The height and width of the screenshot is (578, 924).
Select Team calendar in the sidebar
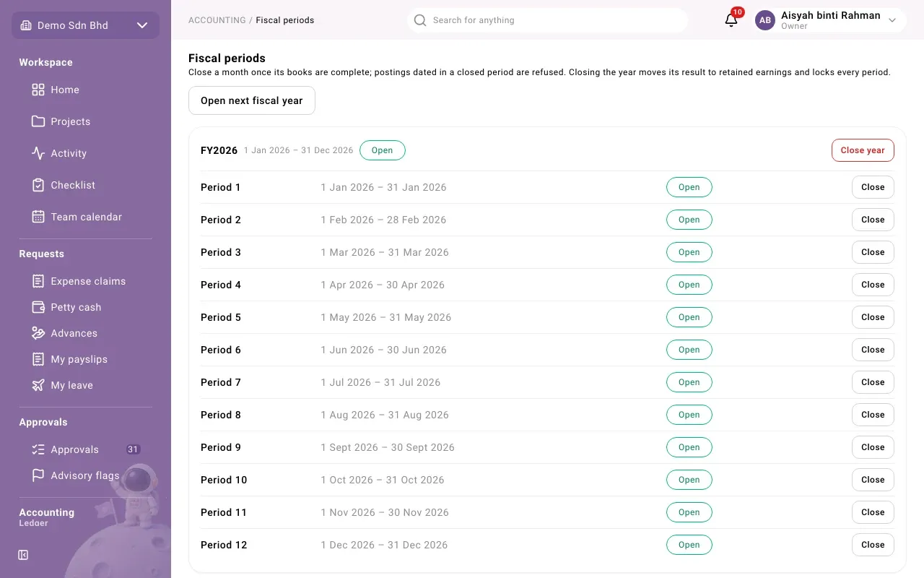(85, 217)
